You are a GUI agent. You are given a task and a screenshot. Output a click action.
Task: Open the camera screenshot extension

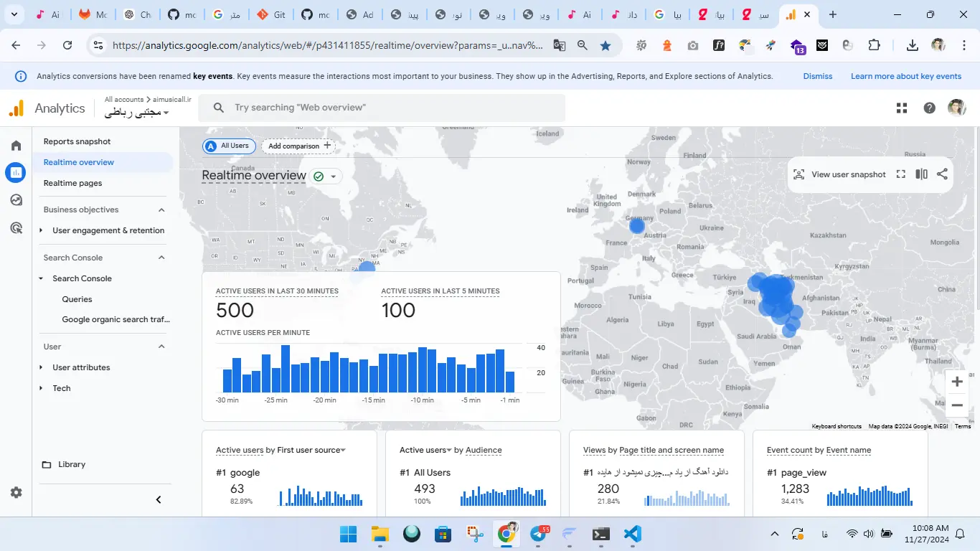coord(692,45)
